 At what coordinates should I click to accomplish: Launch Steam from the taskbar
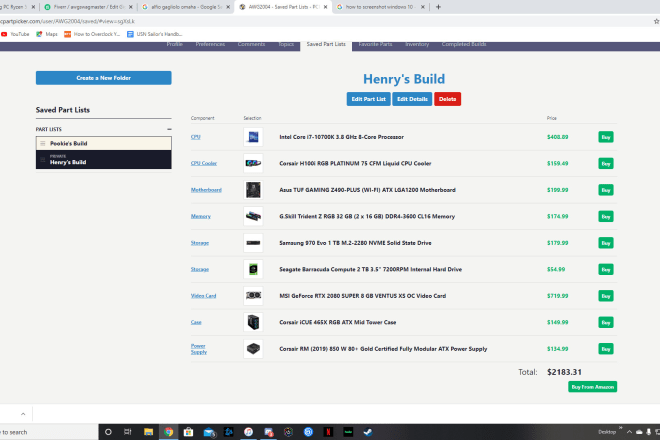tap(368, 432)
